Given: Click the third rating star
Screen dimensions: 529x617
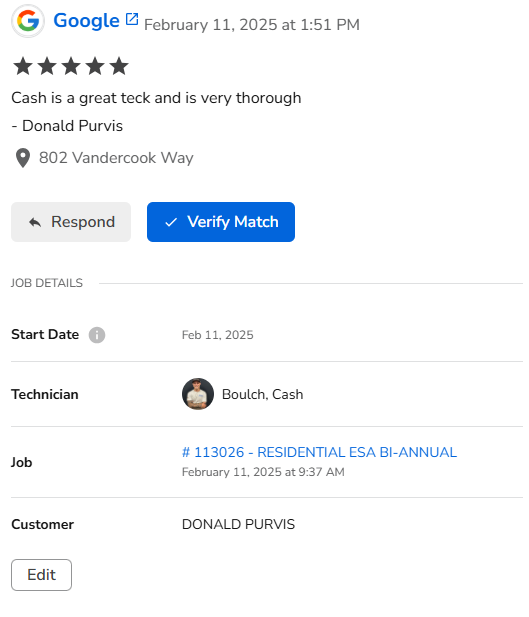Looking at the screenshot, I should click(71, 66).
